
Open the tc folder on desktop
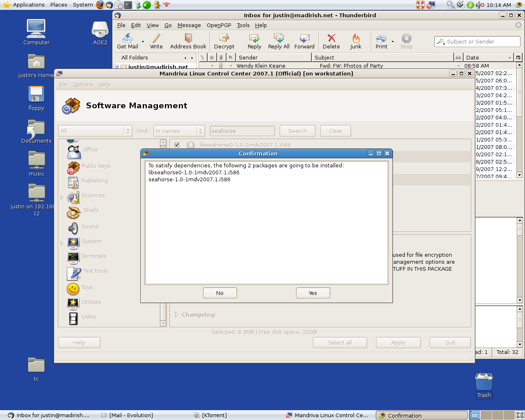pos(36,369)
